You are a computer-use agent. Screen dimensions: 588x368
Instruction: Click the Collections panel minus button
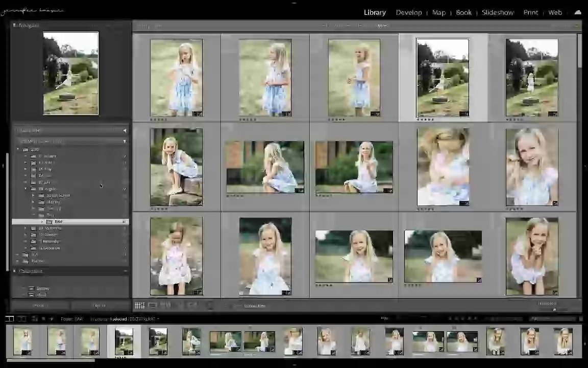125,271
